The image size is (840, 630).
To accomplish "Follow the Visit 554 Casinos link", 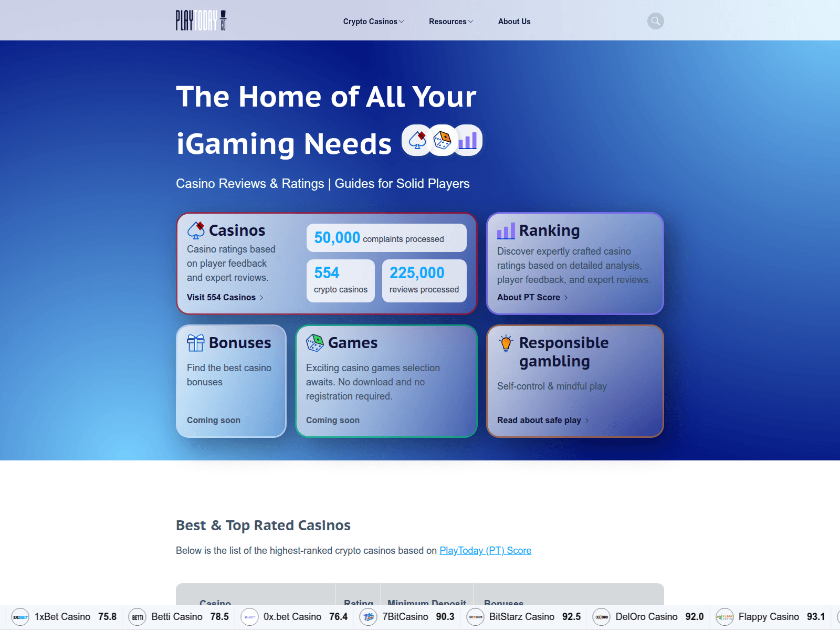I will [225, 297].
